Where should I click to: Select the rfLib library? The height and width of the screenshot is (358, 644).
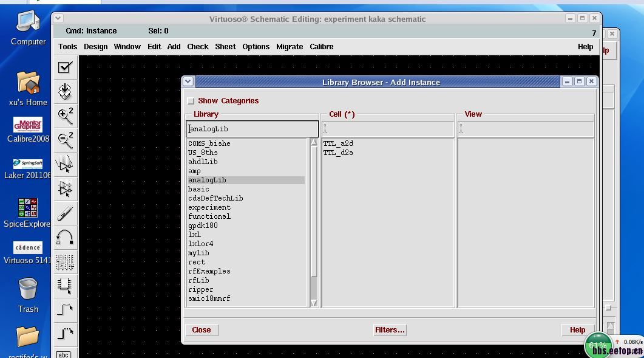pyautogui.click(x=198, y=280)
